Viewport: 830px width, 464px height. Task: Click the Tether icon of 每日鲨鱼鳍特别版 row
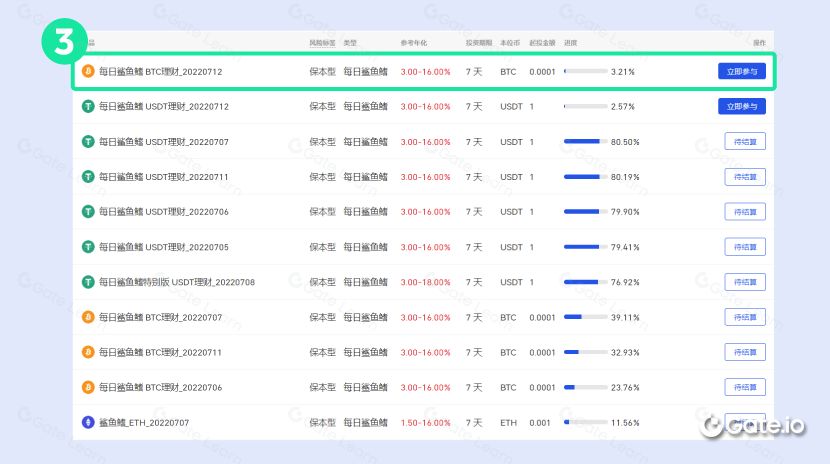[x=88, y=282]
